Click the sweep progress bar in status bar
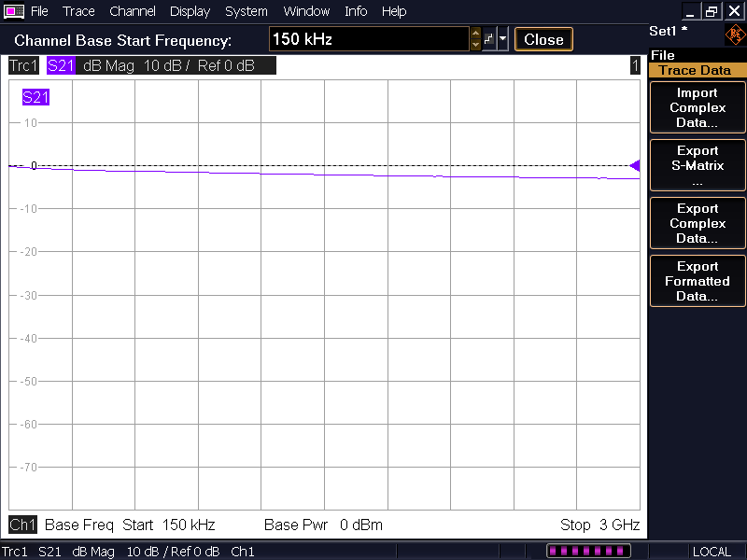The height and width of the screenshot is (560, 747). coord(589,552)
